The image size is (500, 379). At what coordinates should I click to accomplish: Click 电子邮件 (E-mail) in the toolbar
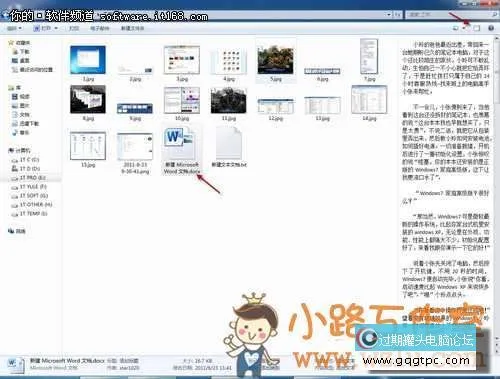tap(99, 28)
